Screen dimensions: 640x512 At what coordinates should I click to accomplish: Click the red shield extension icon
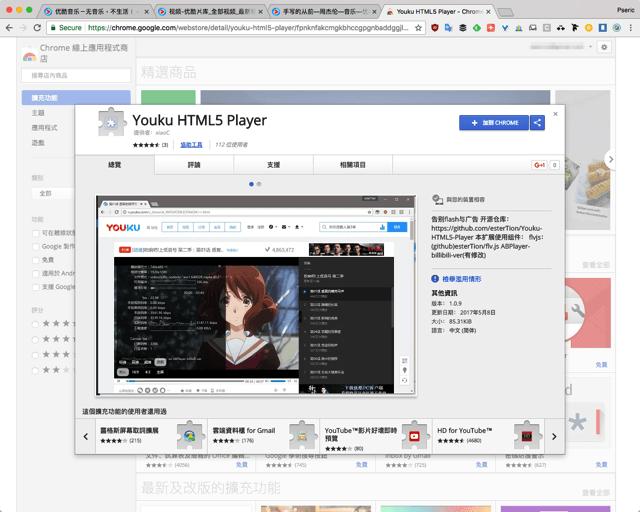(x=435, y=28)
